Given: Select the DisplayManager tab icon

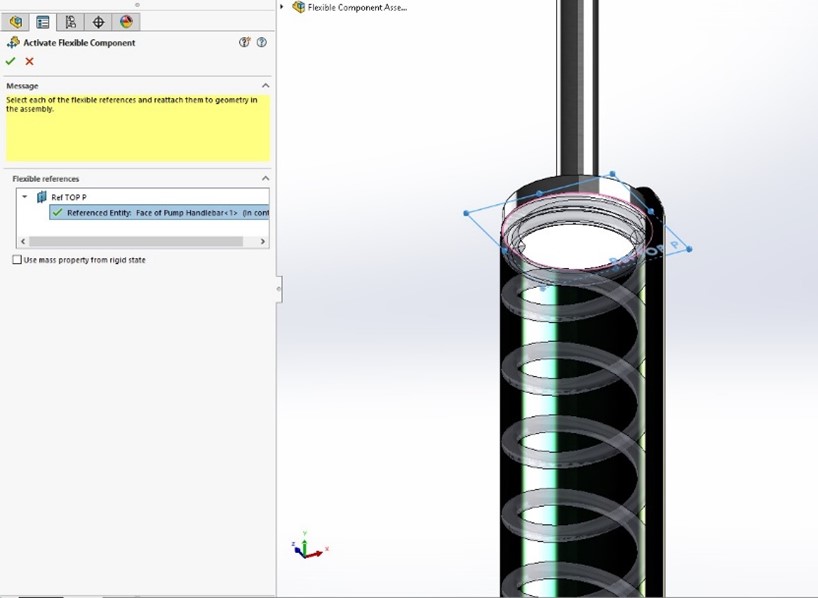Looking at the screenshot, I should pyautogui.click(x=125, y=20).
